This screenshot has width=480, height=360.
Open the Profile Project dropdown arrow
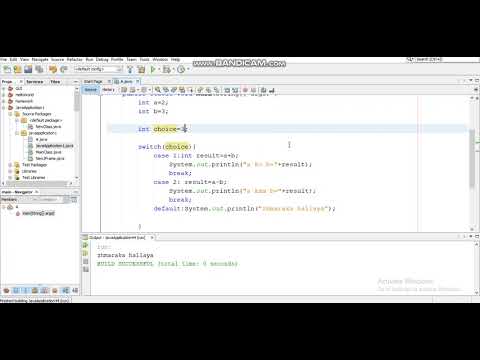tap(188, 69)
